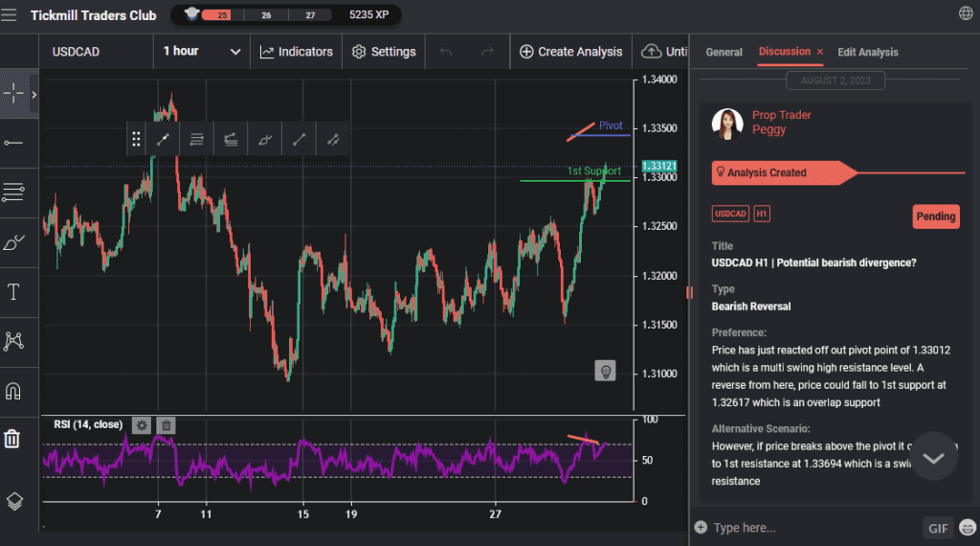Viewport: 980px width, 546px height.
Task: Click the Tickmill Traders Club title
Action: [93, 15]
